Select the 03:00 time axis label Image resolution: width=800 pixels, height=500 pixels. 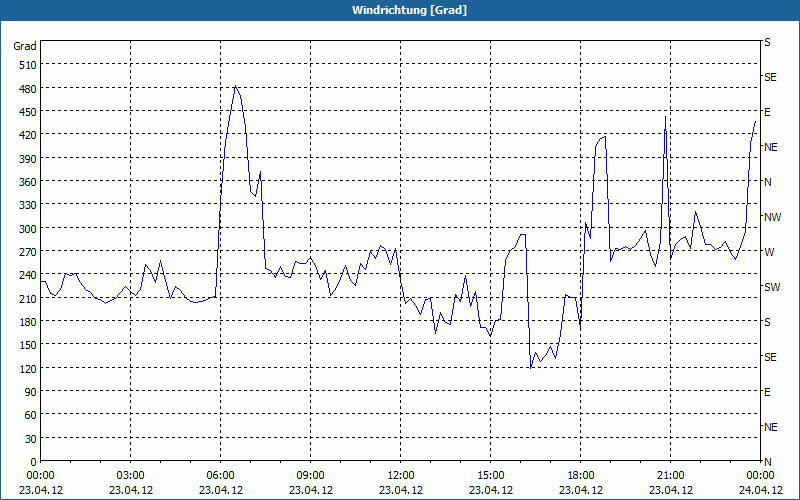tap(131, 476)
